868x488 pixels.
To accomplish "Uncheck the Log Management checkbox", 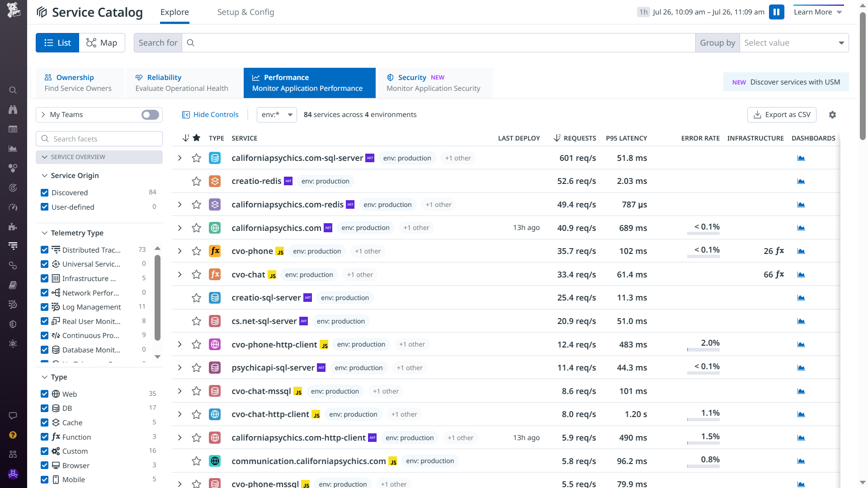I will (x=45, y=307).
